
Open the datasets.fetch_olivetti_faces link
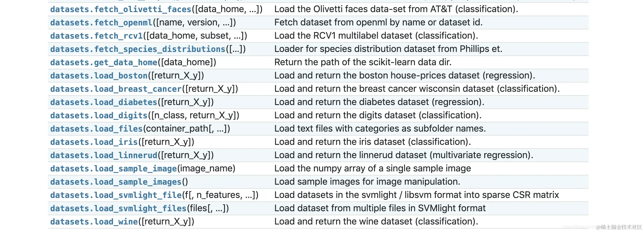pyautogui.click(x=121, y=10)
